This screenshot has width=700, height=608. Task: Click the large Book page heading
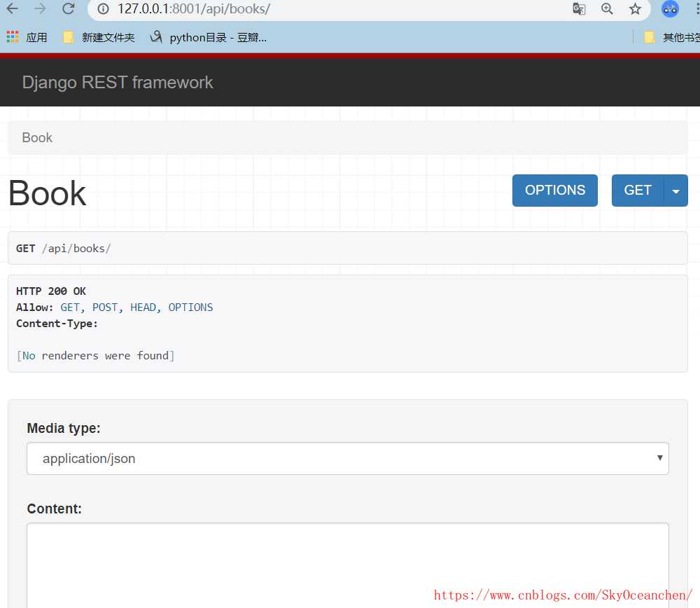pyautogui.click(x=47, y=193)
